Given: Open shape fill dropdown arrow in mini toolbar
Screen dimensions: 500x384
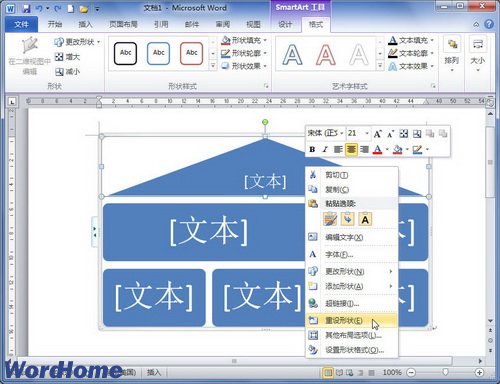Looking at the screenshot, I should point(407,149).
